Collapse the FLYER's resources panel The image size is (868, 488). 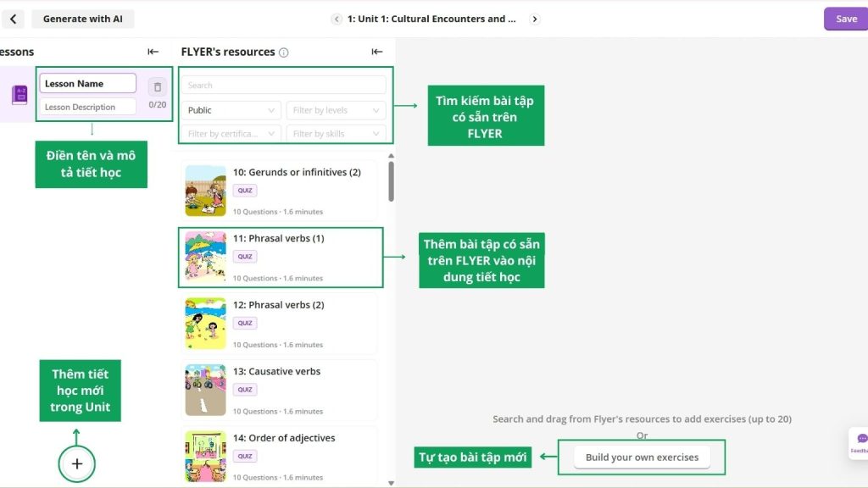(x=377, y=52)
